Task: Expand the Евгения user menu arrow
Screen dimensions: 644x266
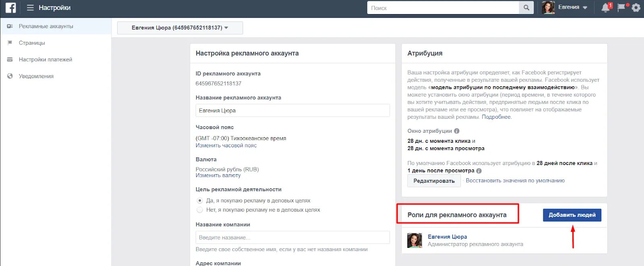Action: 585,8
